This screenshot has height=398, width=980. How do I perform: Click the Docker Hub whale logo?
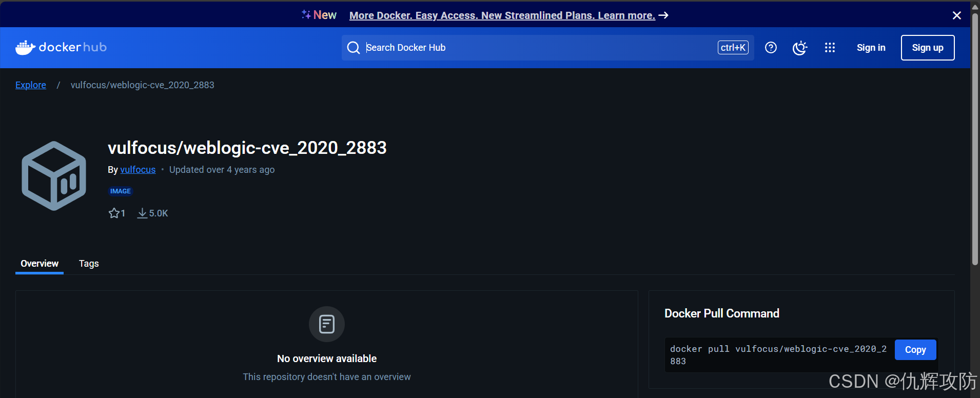pyautogui.click(x=61, y=47)
